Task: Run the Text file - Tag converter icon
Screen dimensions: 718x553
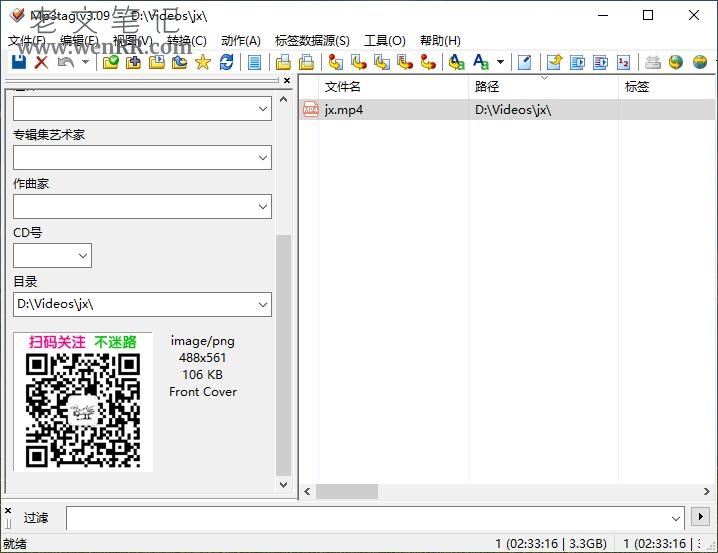Action: pyautogui.click(x=405, y=62)
